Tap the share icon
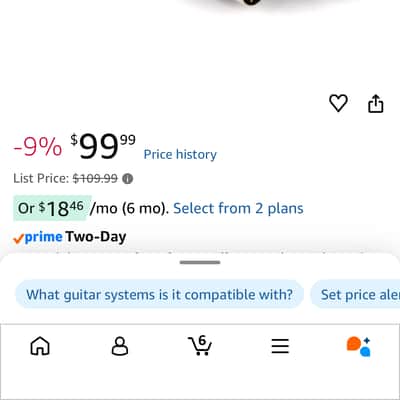This screenshot has width=400, height=400. click(376, 104)
